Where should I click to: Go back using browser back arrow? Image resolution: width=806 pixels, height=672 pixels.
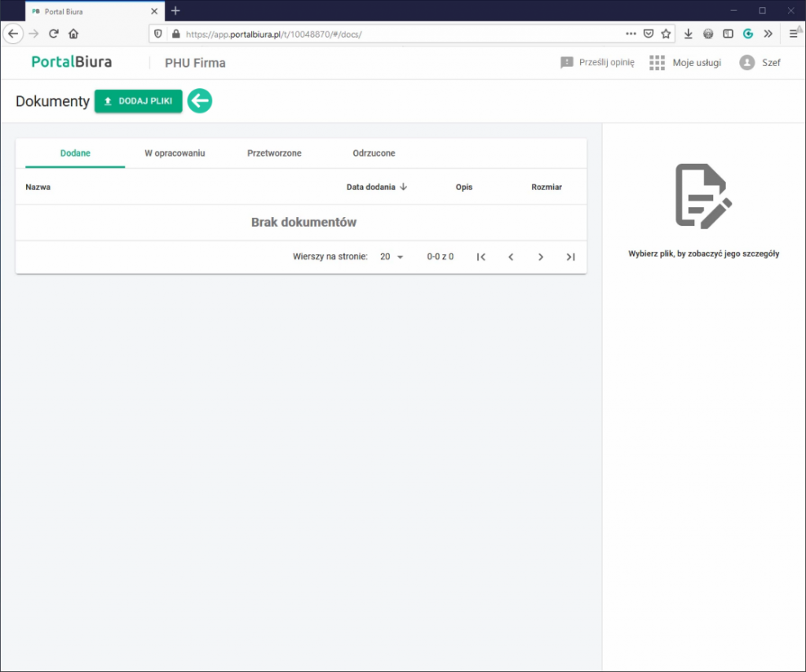click(13, 34)
